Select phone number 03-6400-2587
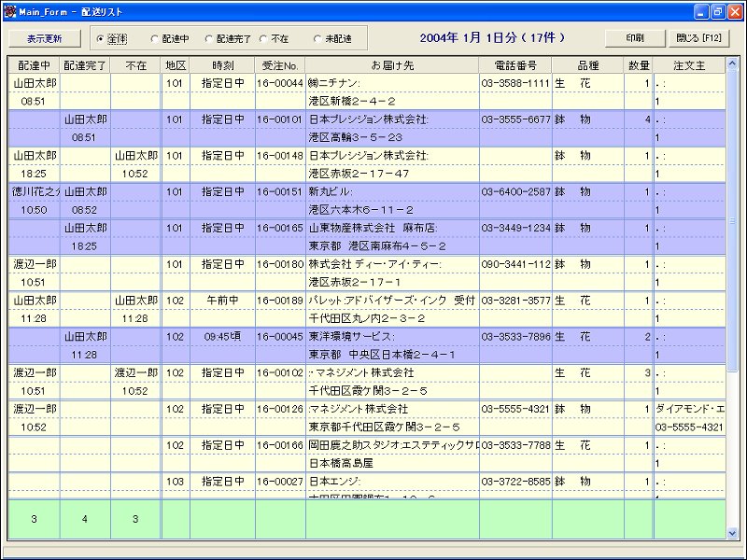 pos(515,191)
